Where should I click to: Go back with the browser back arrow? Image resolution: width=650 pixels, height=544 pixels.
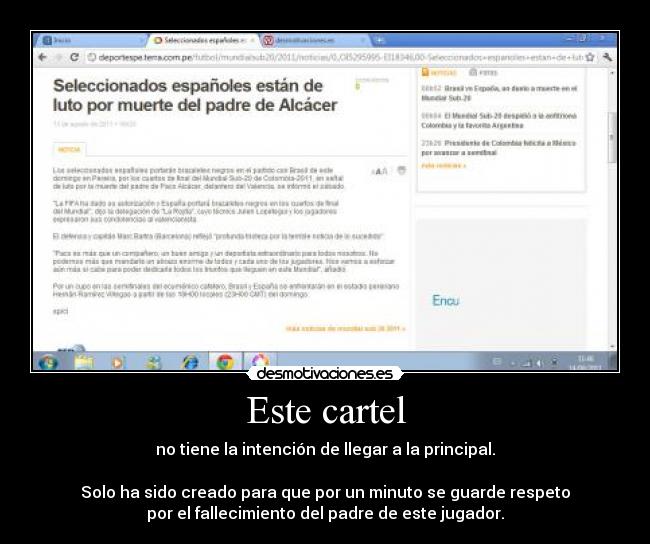42,57
